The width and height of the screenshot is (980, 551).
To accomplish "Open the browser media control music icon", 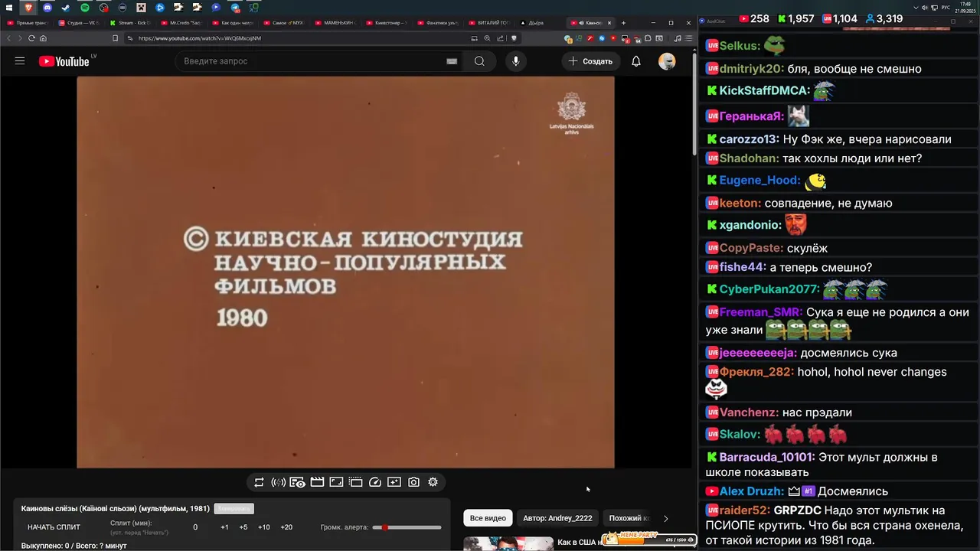I will 679,38.
